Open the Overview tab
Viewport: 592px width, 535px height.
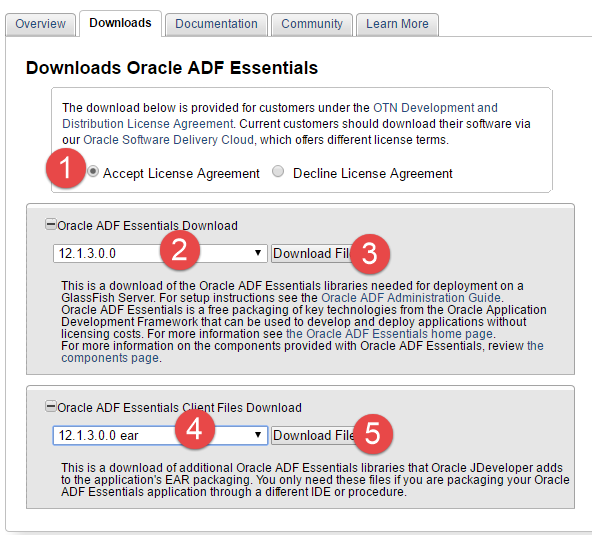(x=40, y=24)
